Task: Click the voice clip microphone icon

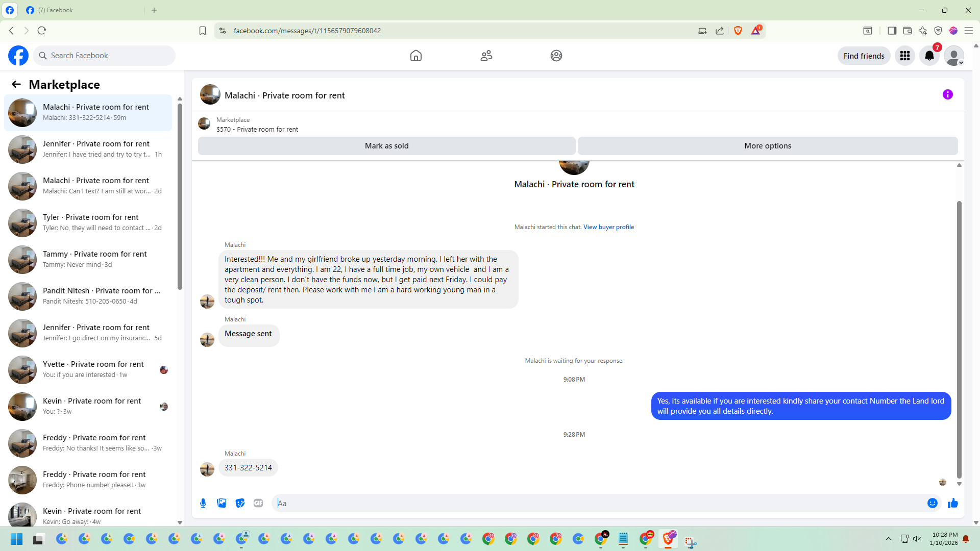Action: pos(203,503)
